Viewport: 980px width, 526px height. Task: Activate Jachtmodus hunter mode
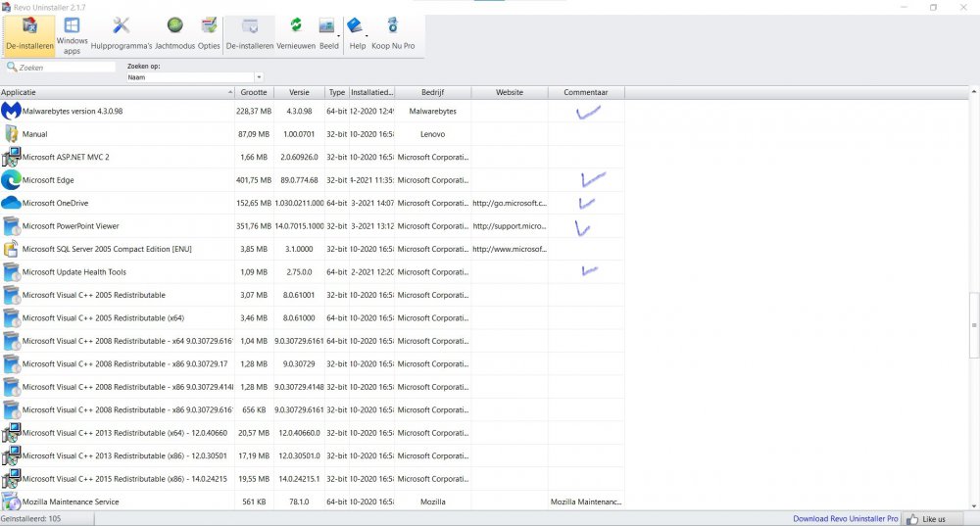click(x=175, y=34)
